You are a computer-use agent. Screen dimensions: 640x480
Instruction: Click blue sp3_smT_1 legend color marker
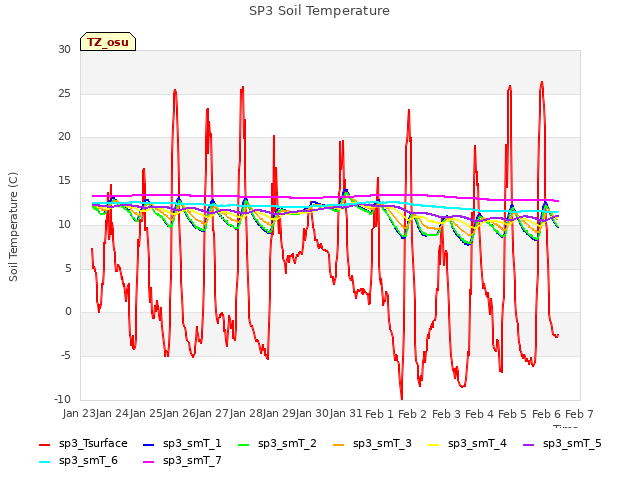(x=149, y=444)
